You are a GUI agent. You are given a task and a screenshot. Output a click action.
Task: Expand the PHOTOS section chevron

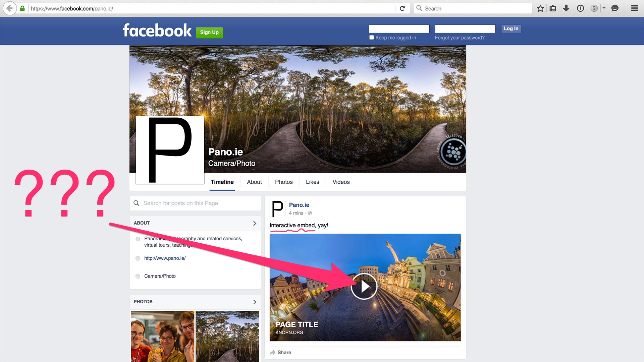tap(255, 302)
